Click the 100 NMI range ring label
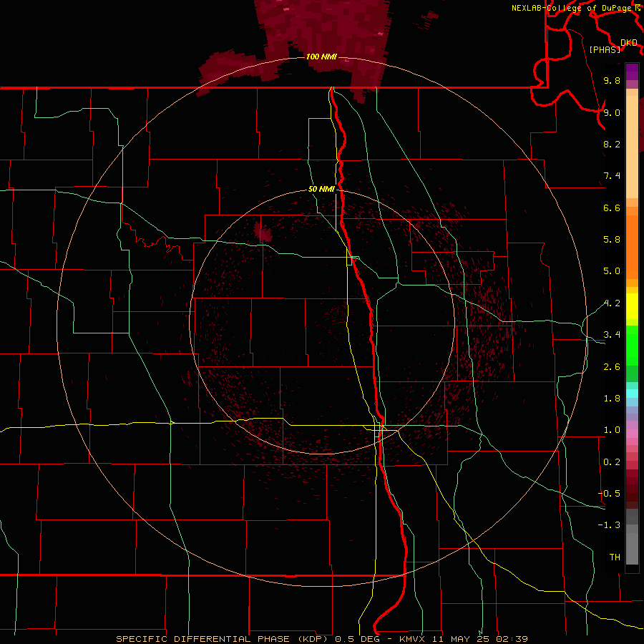Screen dimensions: 644x644 pos(321,57)
